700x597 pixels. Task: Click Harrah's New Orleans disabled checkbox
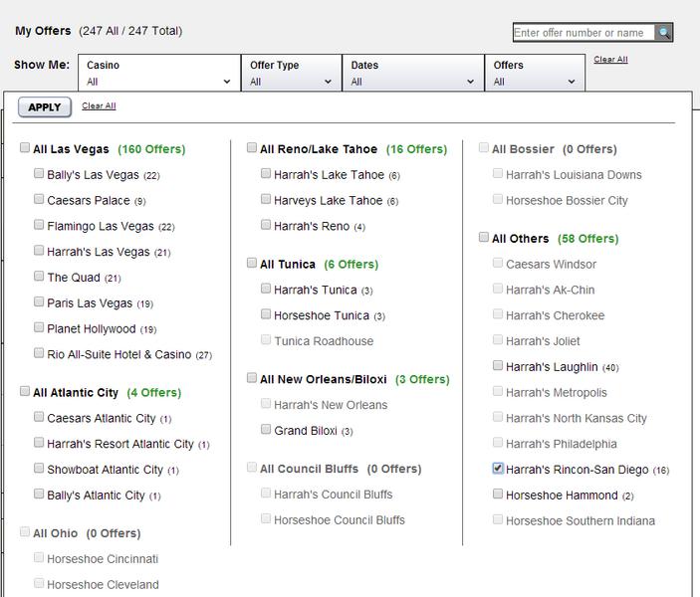pos(266,403)
